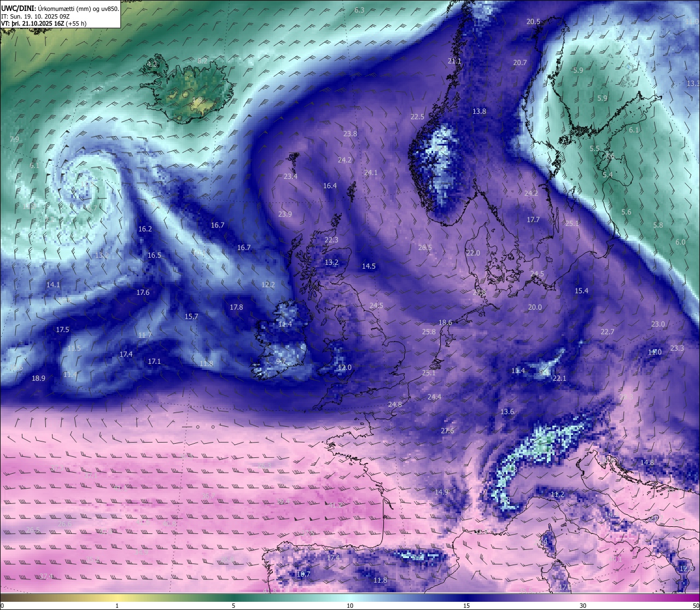
Task: Click the 12.0 value over Wales
Action: pyautogui.click(x=345, y=367)
